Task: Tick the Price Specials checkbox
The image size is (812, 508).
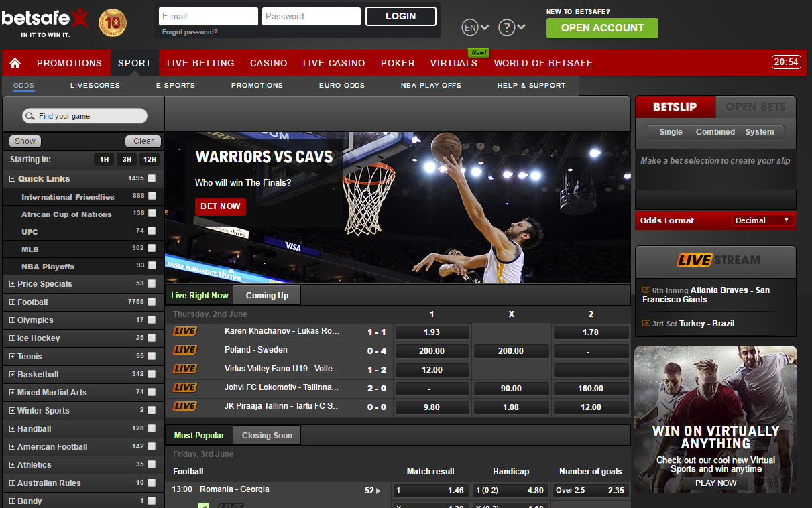Action: [152, 283]
